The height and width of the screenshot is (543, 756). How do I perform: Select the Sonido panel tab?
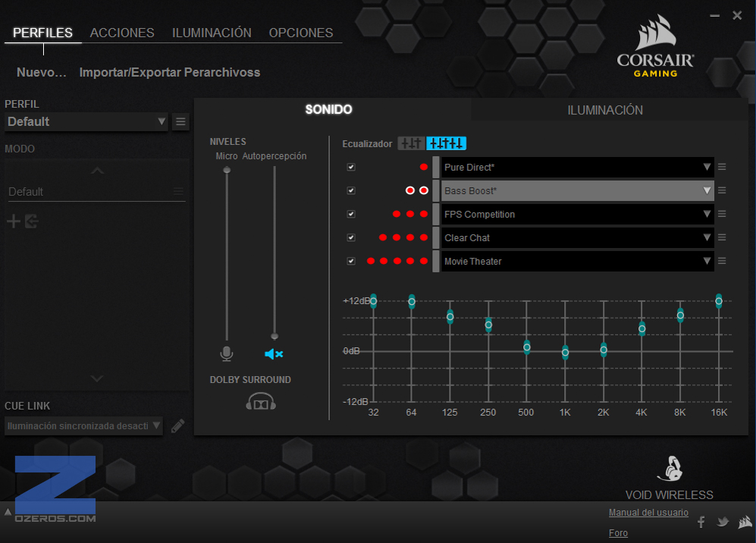pos(329,109)
